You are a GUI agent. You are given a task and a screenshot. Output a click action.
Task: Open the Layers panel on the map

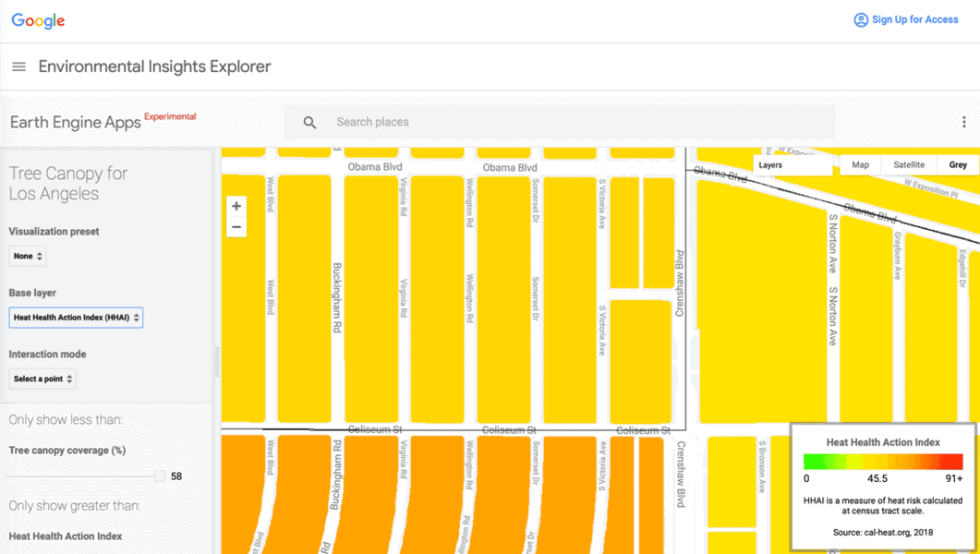(x=792, y=165)
